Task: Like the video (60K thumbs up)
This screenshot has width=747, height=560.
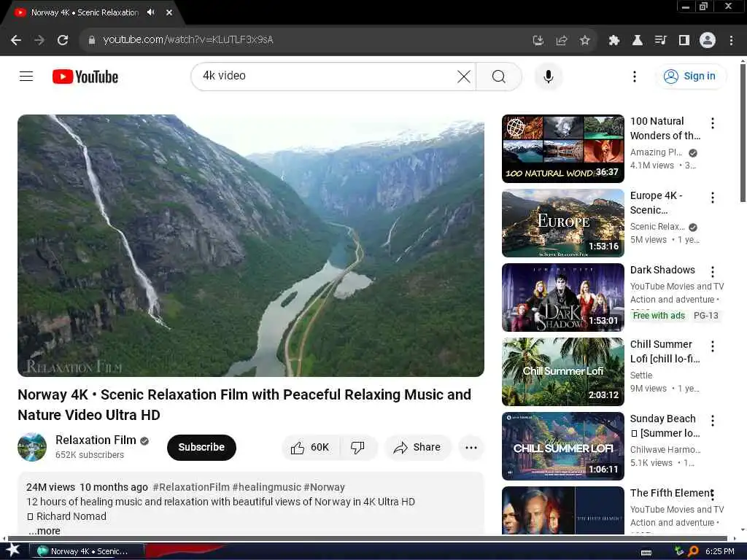Action: point(311,447)
